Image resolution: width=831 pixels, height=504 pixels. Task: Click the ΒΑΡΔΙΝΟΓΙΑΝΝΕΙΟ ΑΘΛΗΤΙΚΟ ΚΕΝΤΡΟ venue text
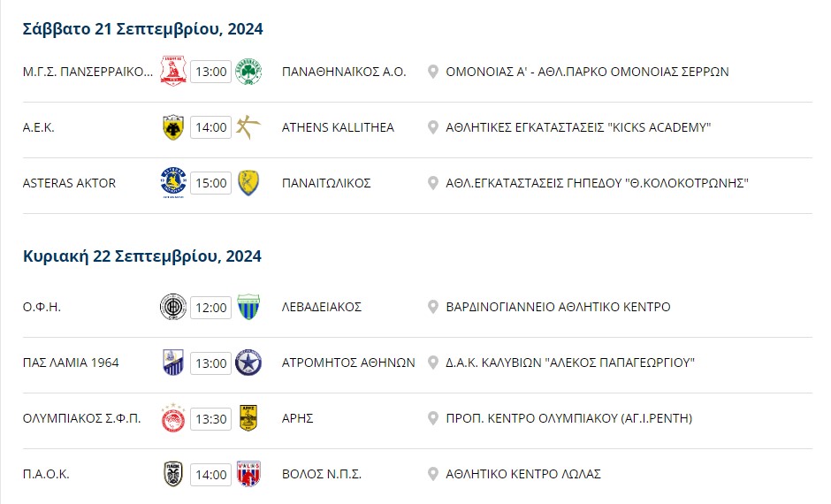558,307
